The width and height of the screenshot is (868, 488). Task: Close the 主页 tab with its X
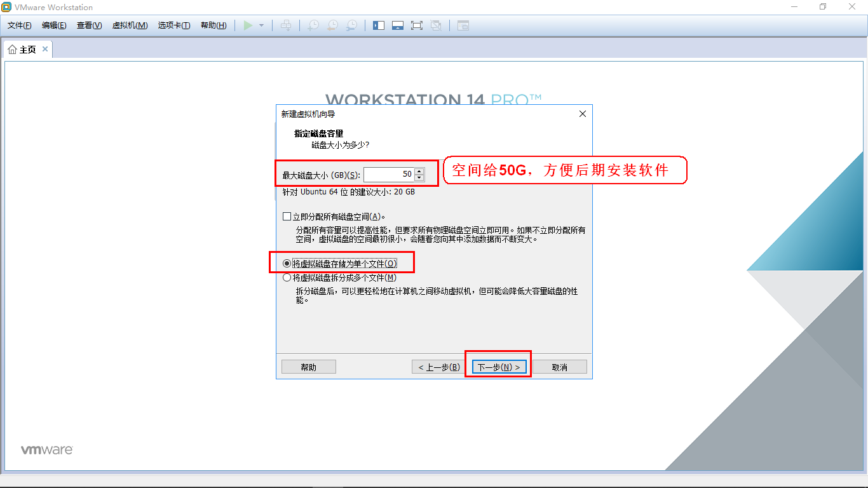45,49
